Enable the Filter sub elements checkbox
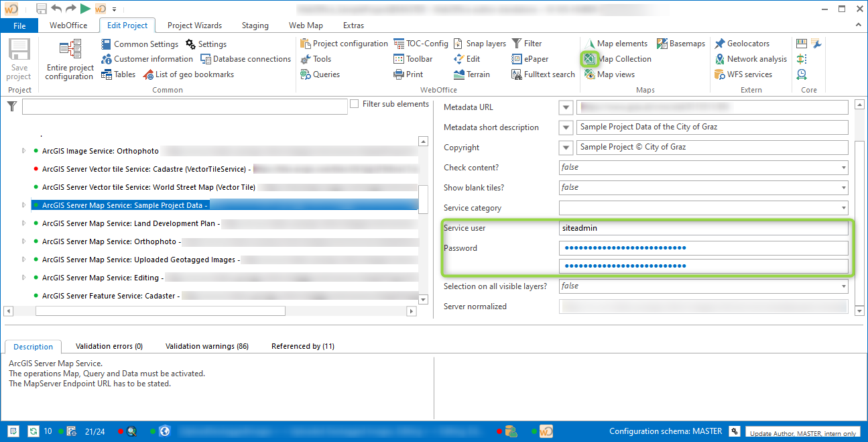Image resolution: width=868 pixels, height=442 pixels. [354, 103]
